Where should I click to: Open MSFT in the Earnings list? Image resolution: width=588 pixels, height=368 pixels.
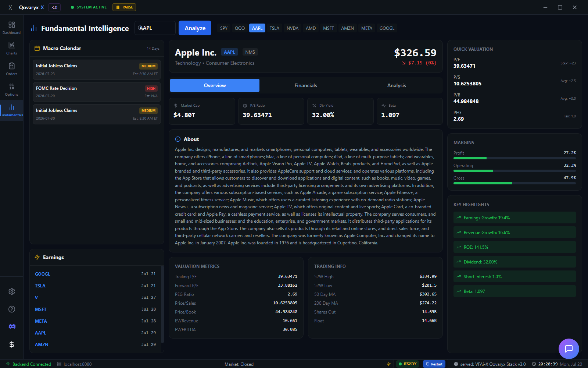pyautogui.click(x=95, y=309)
